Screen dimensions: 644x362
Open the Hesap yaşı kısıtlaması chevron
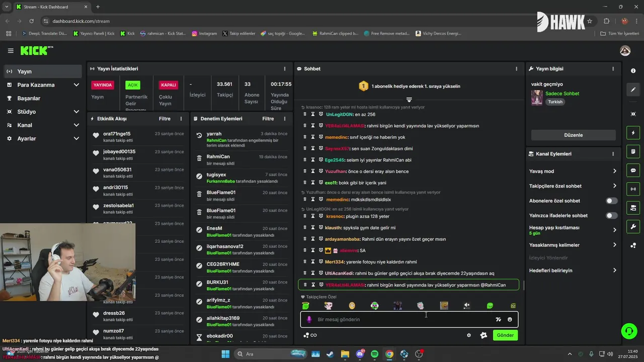point(614,230)
